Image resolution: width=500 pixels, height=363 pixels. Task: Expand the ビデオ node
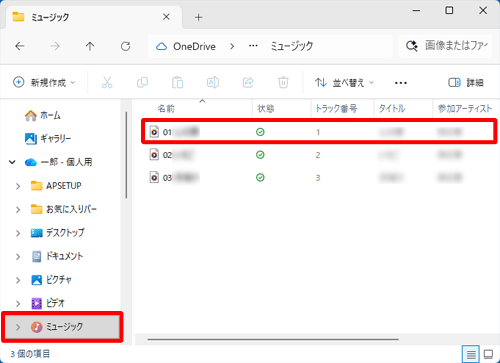18,303
